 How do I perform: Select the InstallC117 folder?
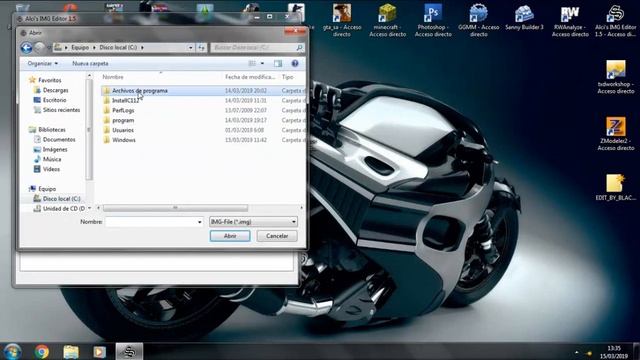[x=125, y=100]
